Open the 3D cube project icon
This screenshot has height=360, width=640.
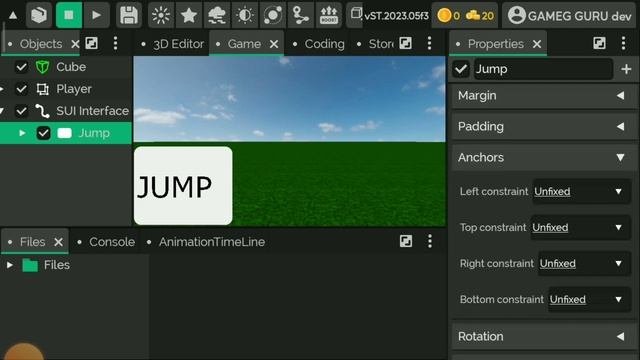39,15
